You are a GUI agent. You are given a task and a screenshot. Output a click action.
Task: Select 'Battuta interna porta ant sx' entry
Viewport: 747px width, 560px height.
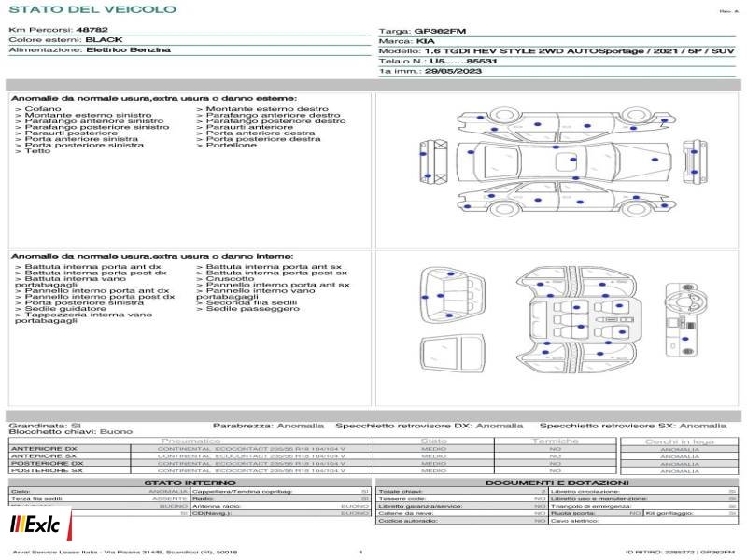[269, 267]
